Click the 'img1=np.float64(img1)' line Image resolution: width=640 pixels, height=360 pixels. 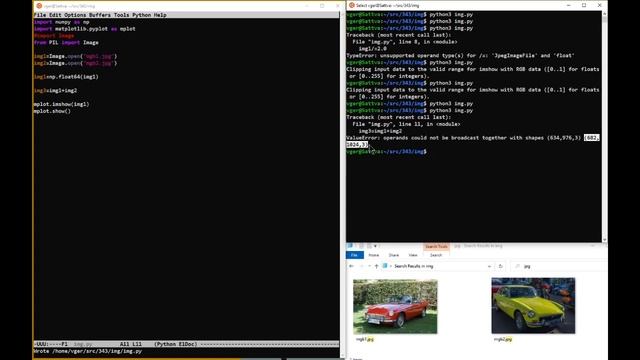66,77
